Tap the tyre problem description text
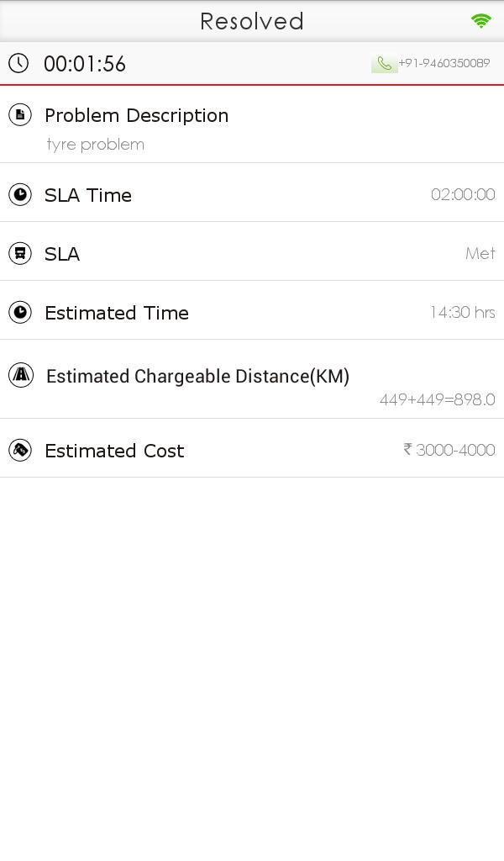 (x=95, y=145)
